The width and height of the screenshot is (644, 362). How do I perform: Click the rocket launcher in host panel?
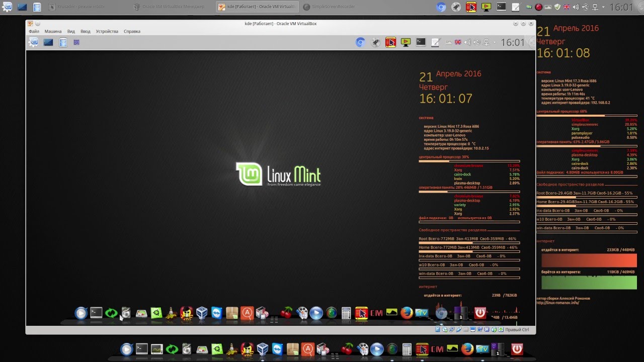point(456,7)
